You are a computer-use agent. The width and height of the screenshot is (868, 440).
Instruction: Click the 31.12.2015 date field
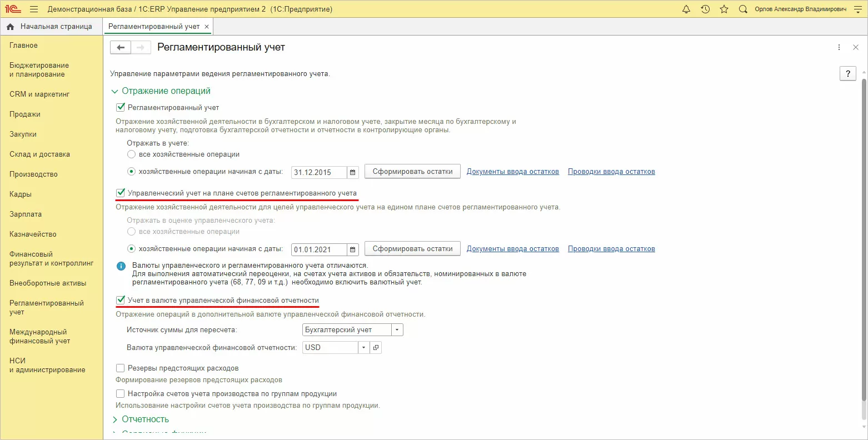pos(320,172)
